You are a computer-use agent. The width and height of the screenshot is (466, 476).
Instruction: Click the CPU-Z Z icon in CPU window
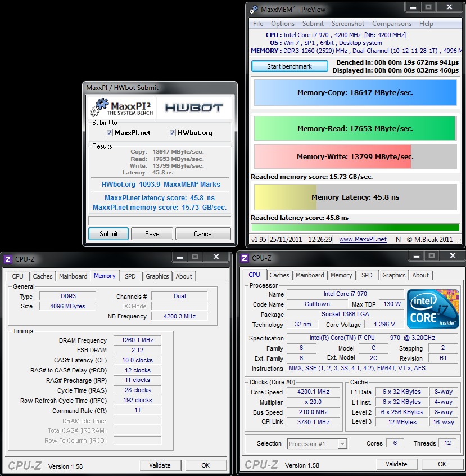pyautogui.click(x=244, y=258)
